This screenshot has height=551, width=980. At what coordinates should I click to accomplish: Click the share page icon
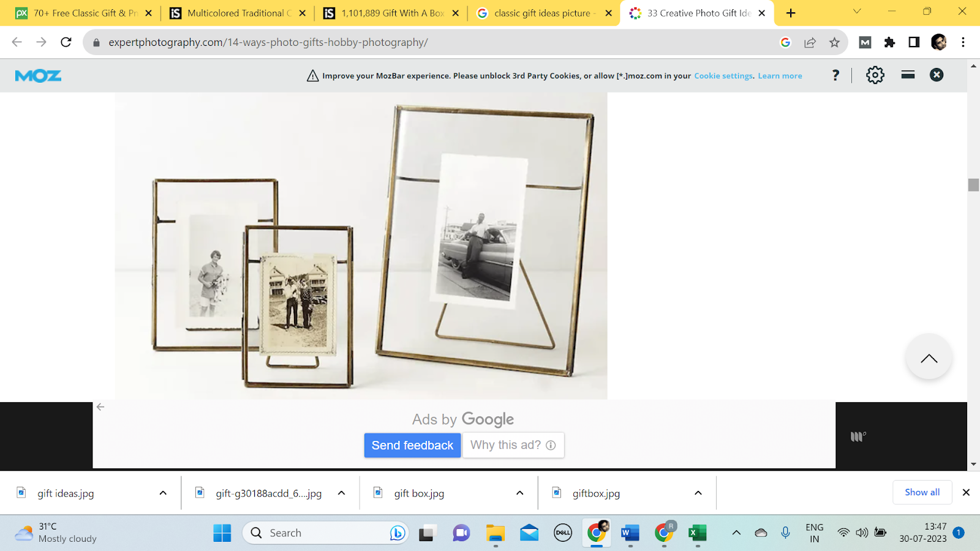click(x=810, y=42)
